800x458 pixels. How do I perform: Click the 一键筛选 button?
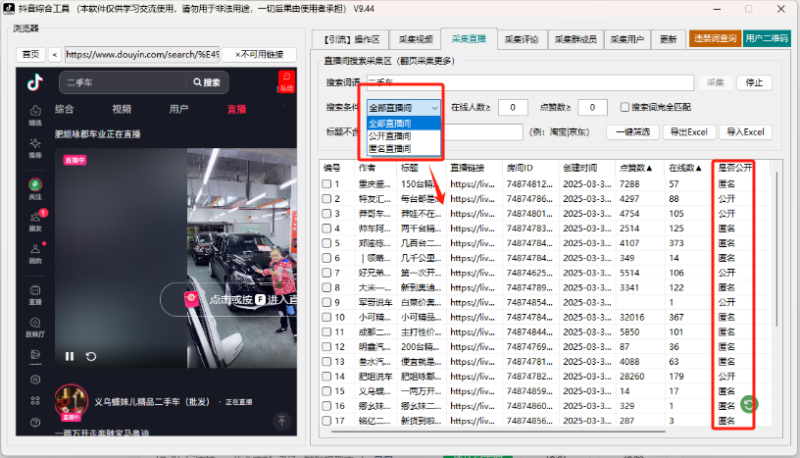pyautogui.click(x=633, y=132)
